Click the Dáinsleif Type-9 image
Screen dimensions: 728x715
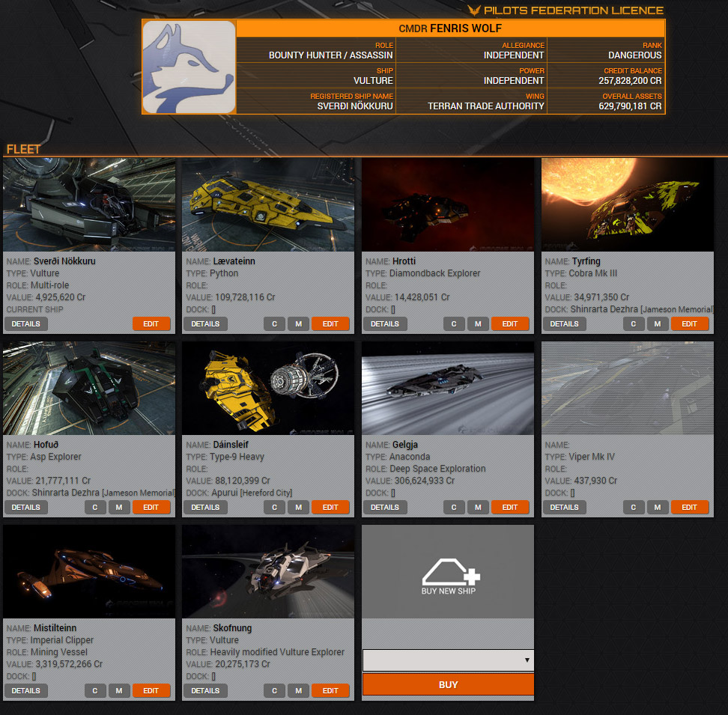coord(268,389)
